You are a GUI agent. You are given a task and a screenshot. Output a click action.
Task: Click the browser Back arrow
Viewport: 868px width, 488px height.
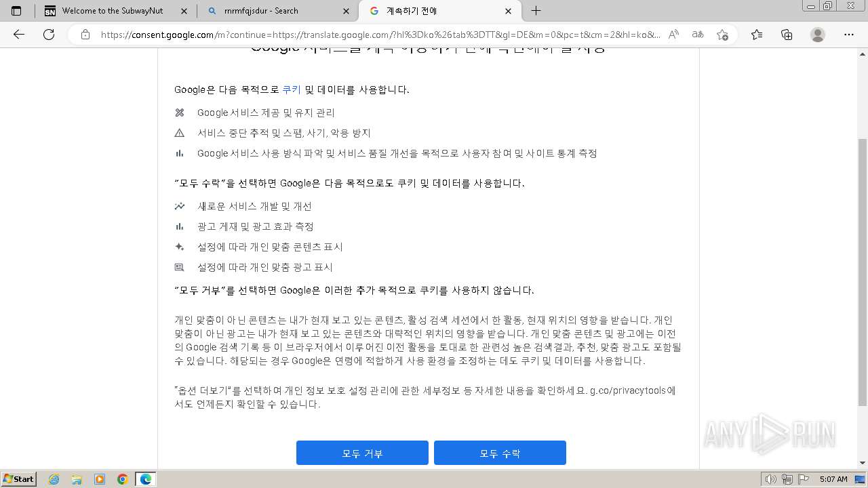coord(19,35)
